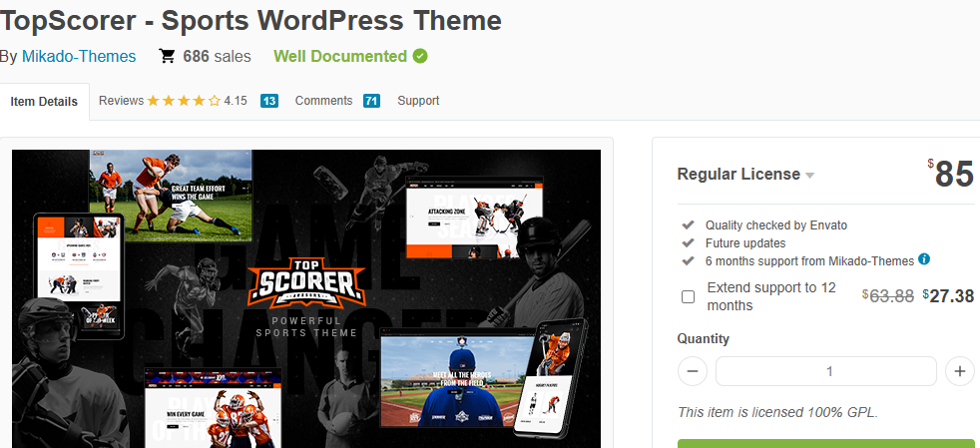The width and height of the screenshot is (980, 448).
Task: Click the Quality checked by Envato text
Action: 776,224
